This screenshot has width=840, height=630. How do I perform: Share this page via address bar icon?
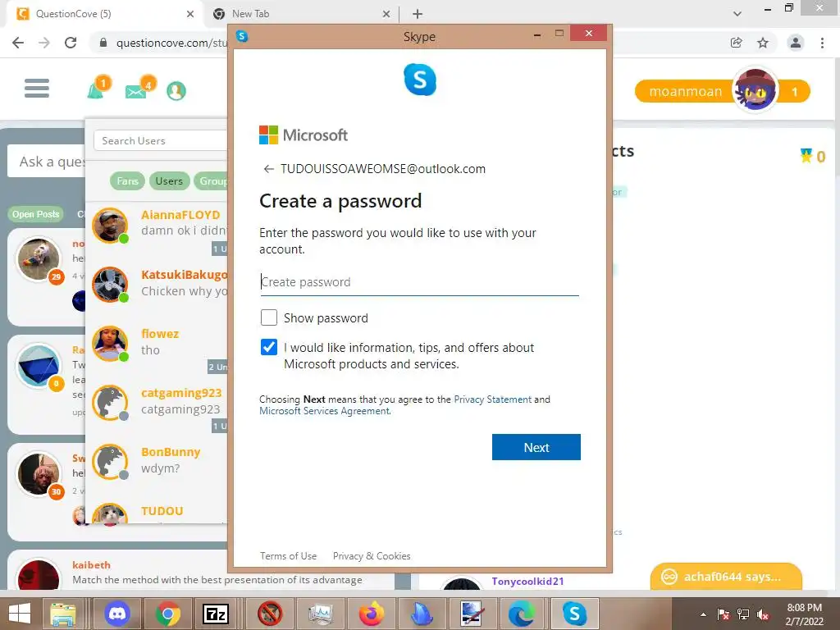[x=736, y=43]
